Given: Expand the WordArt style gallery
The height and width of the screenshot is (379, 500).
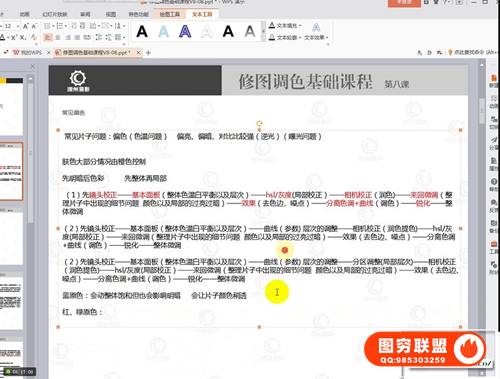Looking at the screenshot, I should pos(263,32).
